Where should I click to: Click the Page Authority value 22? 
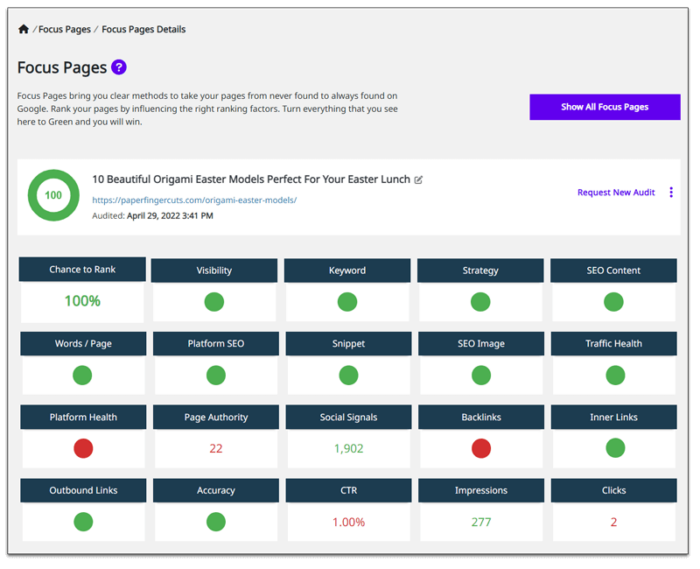[216, 449]
